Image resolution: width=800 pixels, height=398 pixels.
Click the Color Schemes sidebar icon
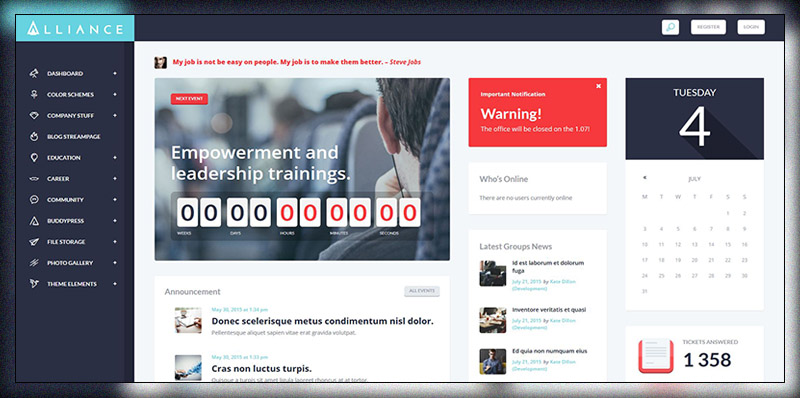(x=34, y=94)
